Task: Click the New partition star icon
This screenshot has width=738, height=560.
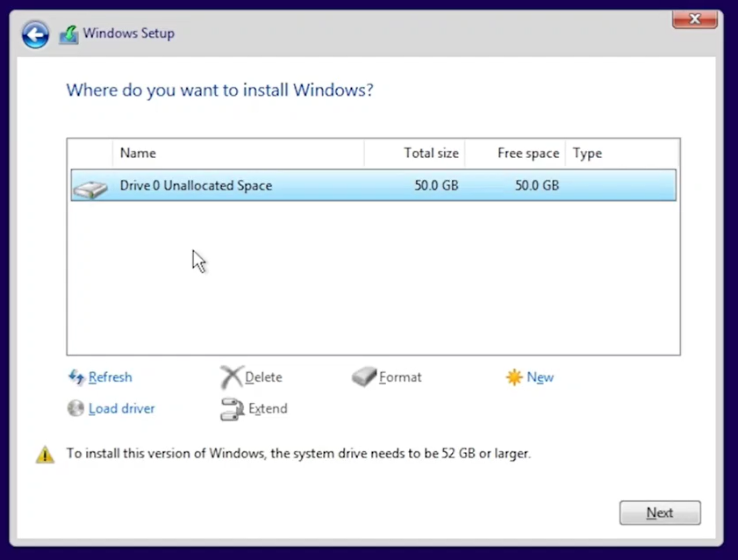Action: (x=514, y=377)
